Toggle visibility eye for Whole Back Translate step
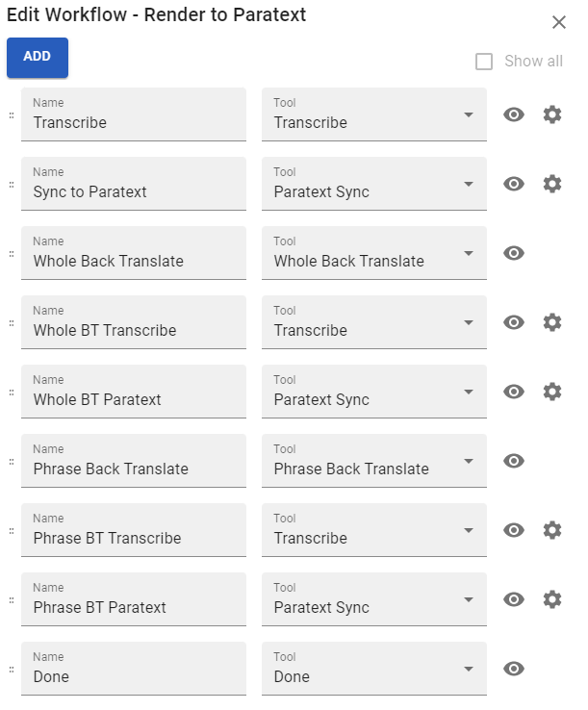 [x=514, y=253]
